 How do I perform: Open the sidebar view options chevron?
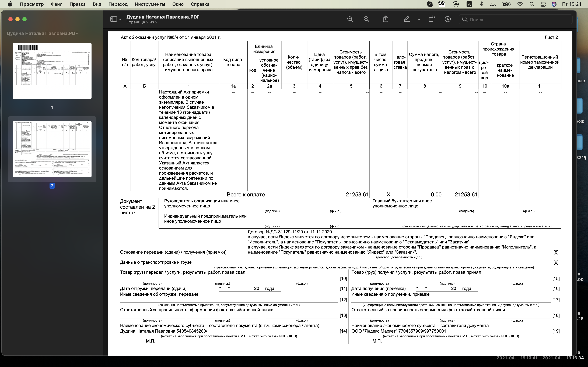[120, 19]
